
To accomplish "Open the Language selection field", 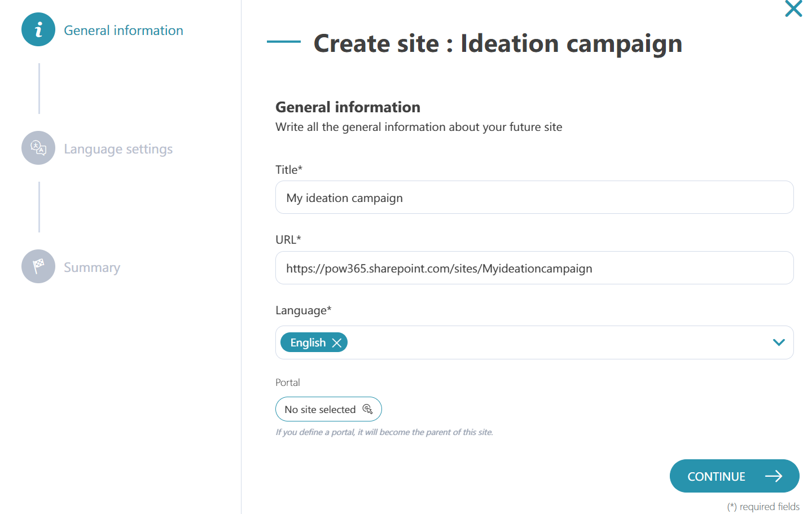I will pyautogui.click(x=534, y=342).
